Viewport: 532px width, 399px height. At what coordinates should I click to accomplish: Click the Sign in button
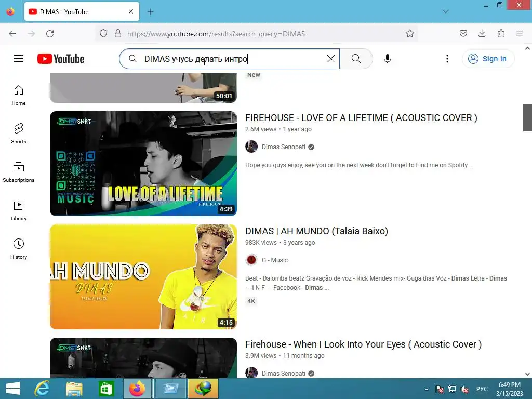tap(488, 59)
